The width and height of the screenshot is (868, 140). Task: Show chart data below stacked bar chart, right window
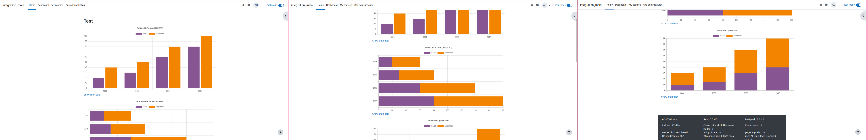[x=670, y=97]
